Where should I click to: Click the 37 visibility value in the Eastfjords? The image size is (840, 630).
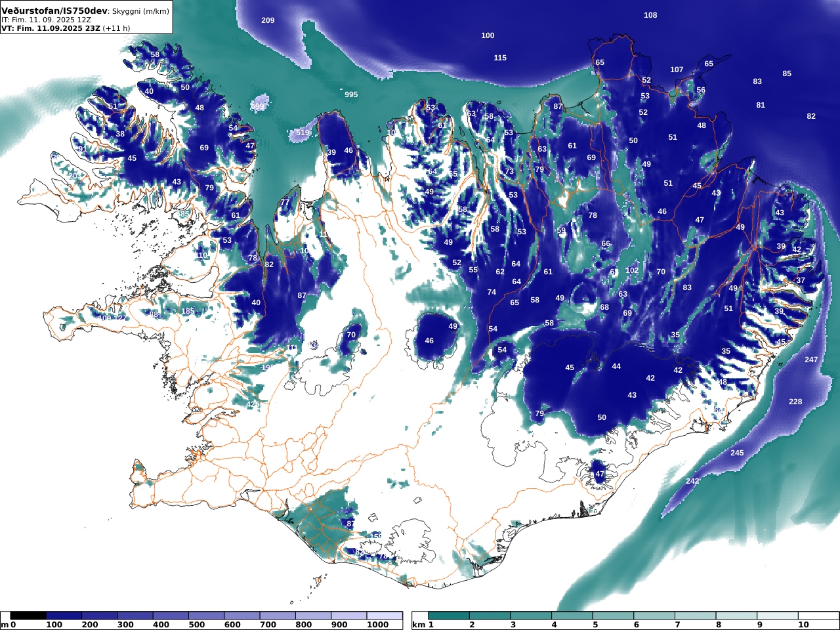coord(801,280)
